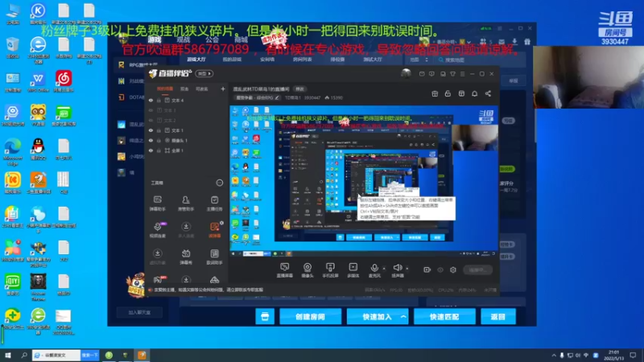The image size is (644, 362).
Task: Open the orange highlighted toolbox tool
Action: (214, 230)
